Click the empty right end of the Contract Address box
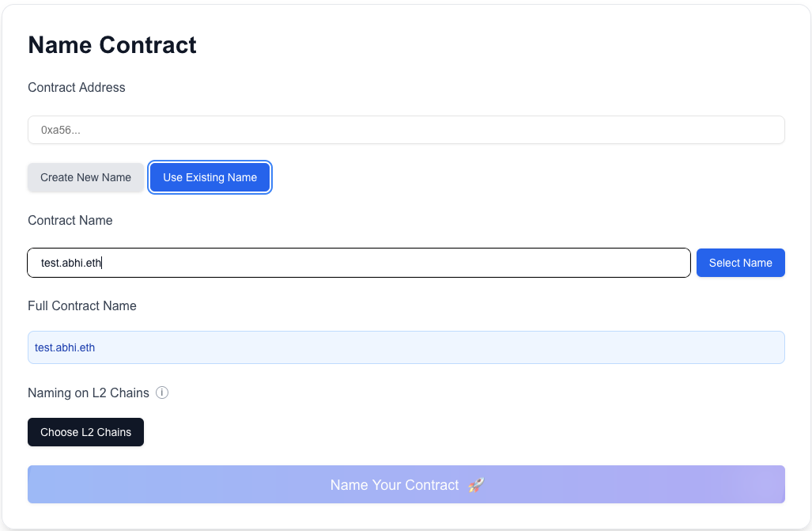The image size is (812, 531). pyautogui.click(x=743, y=130)
